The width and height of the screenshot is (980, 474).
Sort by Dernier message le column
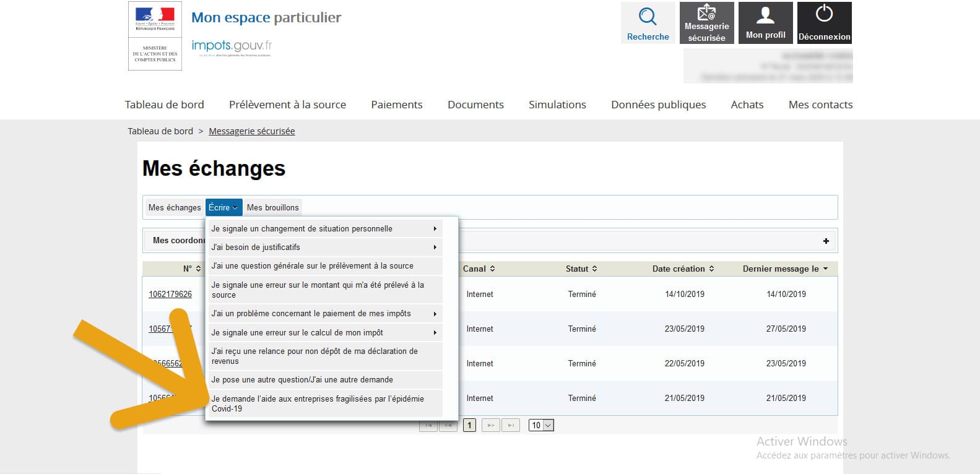point(786,269)
